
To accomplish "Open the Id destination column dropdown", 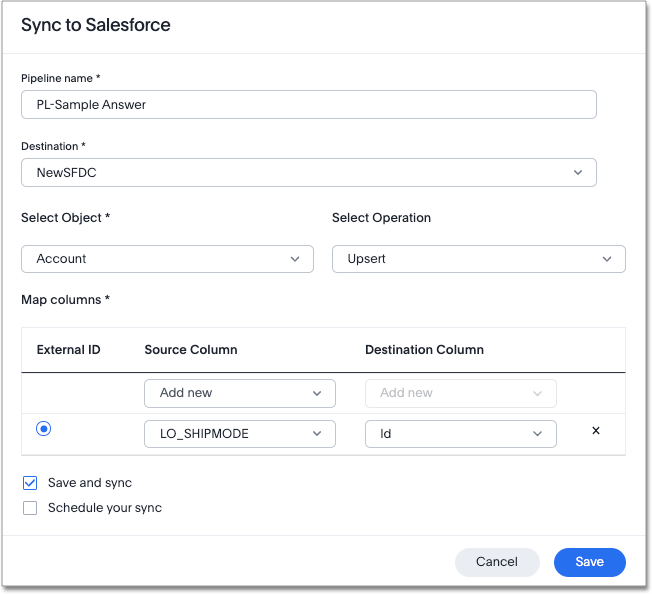I will [x=460, y=434].
